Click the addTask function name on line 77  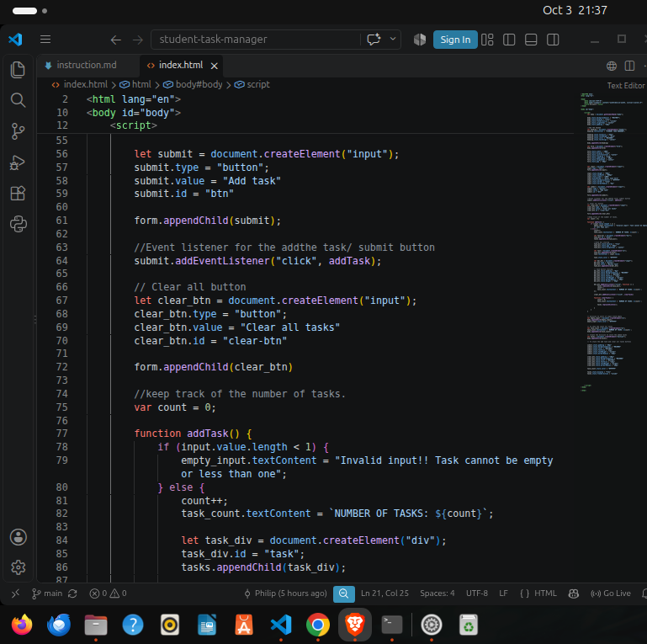point(208,433)
